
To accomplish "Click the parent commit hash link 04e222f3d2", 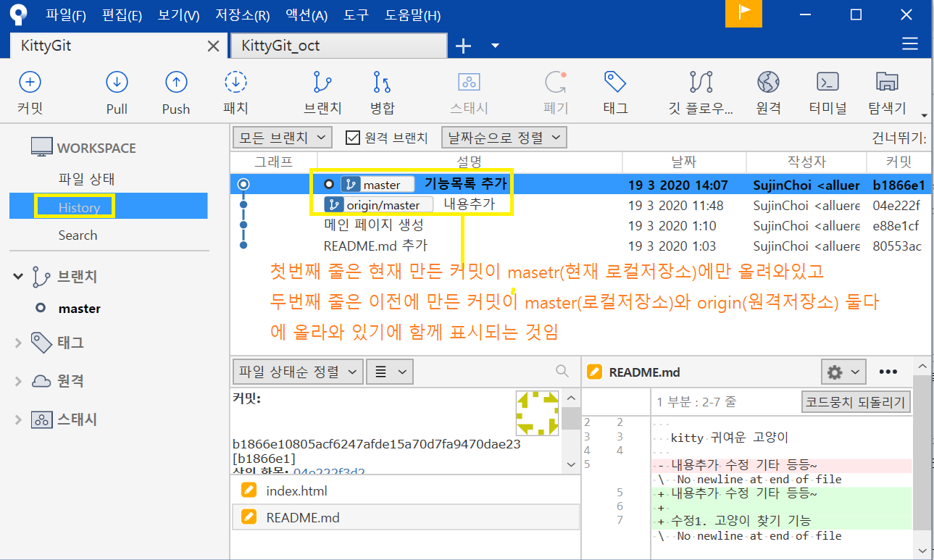I will tap(329, 472).
